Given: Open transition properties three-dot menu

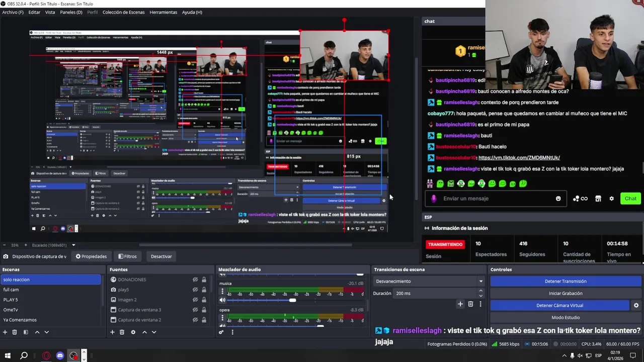Looking at the screenshot, I should pos(480,304).
